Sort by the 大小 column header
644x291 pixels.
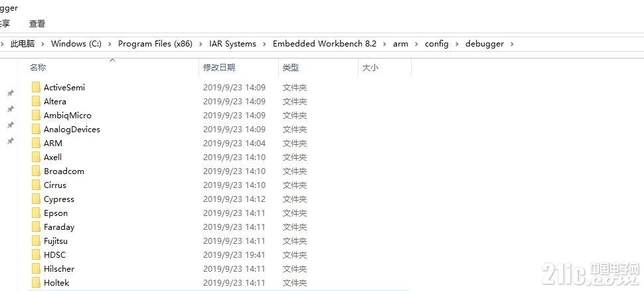click(370, 67)
